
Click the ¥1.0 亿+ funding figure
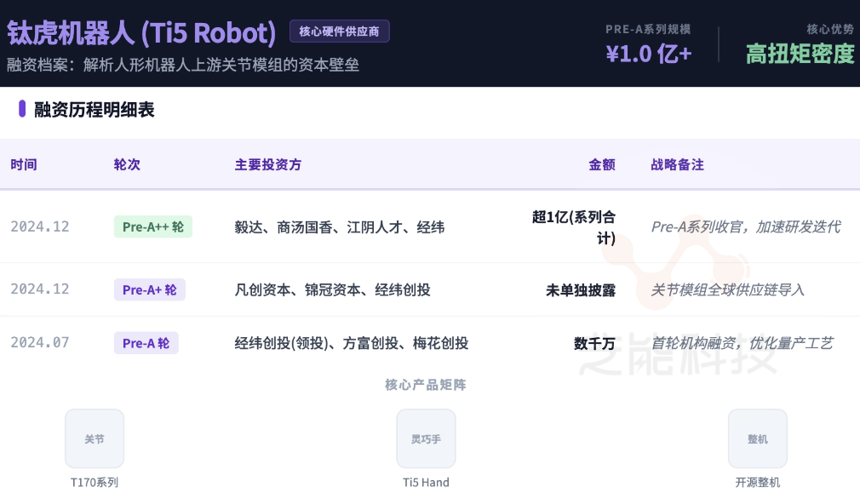pyautogui.click(x=649, y=54)
